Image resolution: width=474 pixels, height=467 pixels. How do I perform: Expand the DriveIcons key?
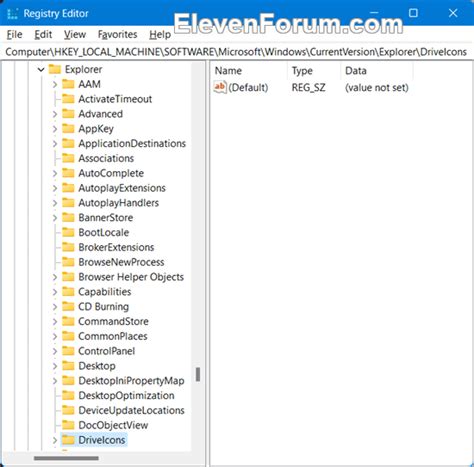tap(55, 440)
